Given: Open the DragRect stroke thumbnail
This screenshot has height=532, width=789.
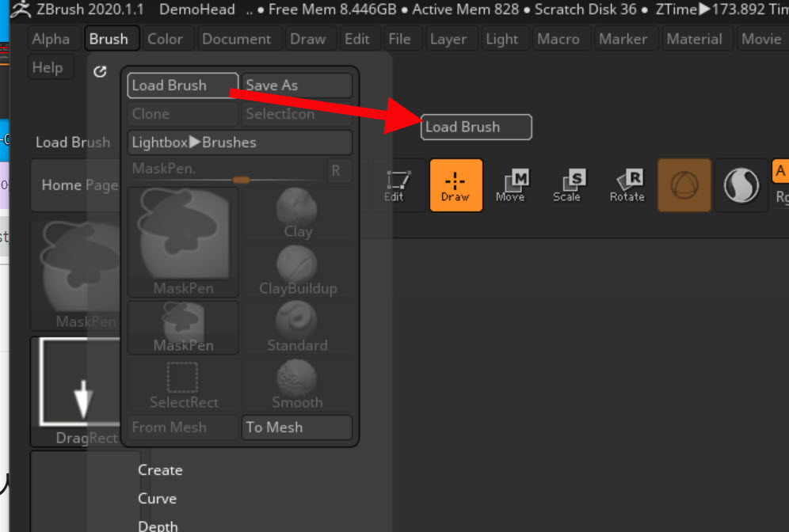Looking at the screenshot, I should point(77,392).
